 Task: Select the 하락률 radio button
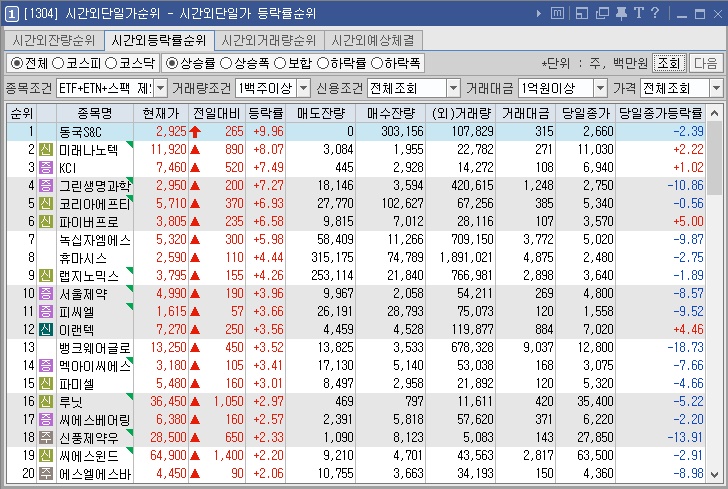pyautogui.click(x=323, y=63)
